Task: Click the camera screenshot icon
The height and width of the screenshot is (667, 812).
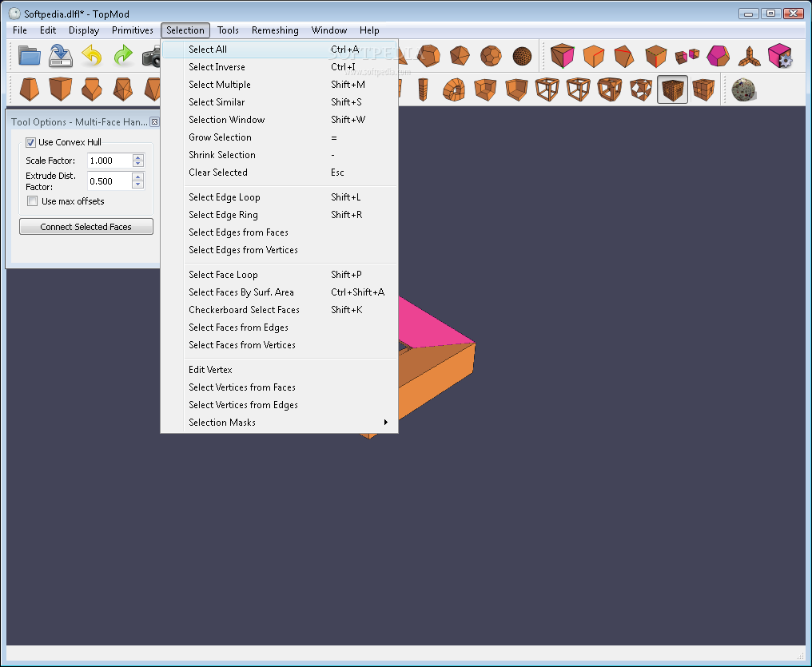Action: pyautogui.click(x=151, y=57)
